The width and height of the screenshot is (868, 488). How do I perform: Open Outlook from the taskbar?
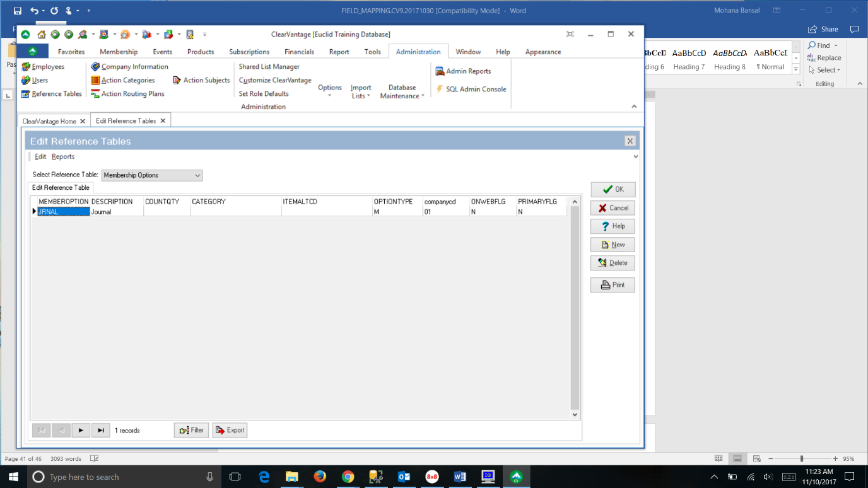click(404, 477)
